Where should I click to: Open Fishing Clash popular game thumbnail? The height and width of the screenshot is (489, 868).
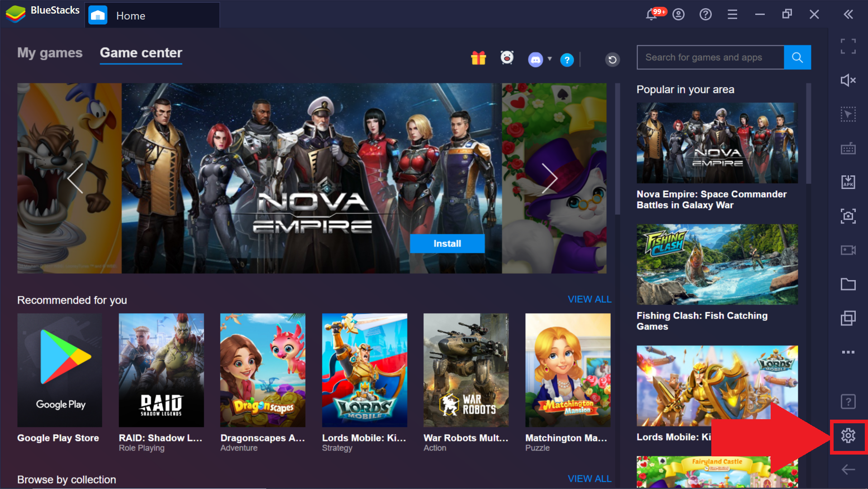point(717,264)
